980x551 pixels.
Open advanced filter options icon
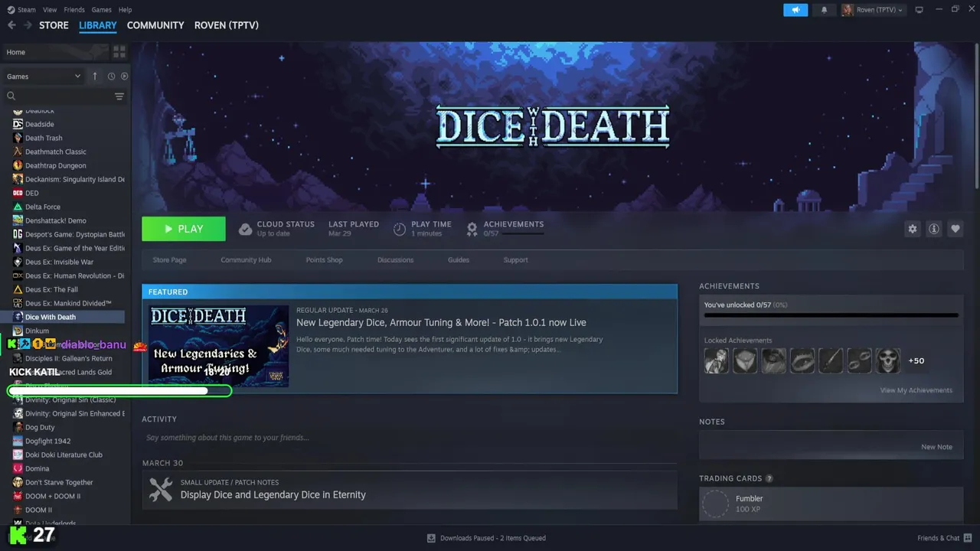(119, 96)
